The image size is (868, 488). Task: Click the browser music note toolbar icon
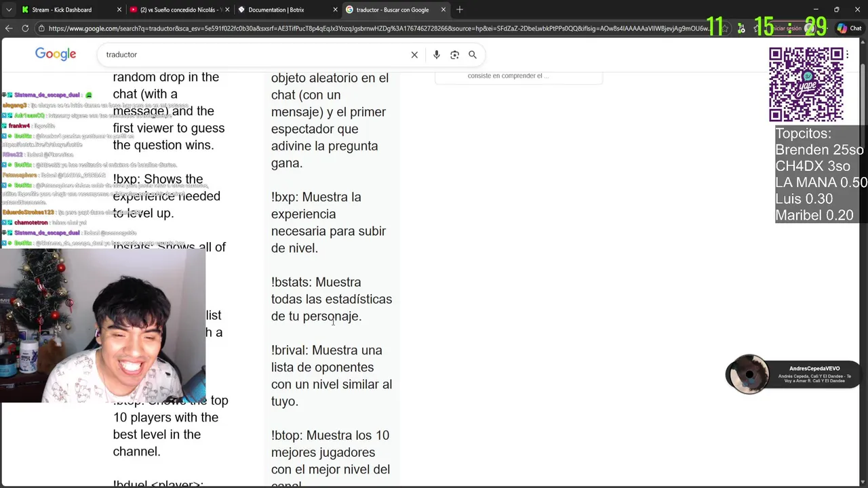pos(741,28)
